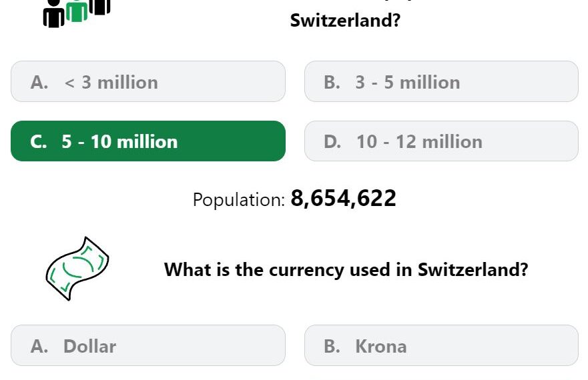Click the "C." letter in the green answer
This screenshot has height=380, width=588.
pyautogui.click(x=39, y=142)
